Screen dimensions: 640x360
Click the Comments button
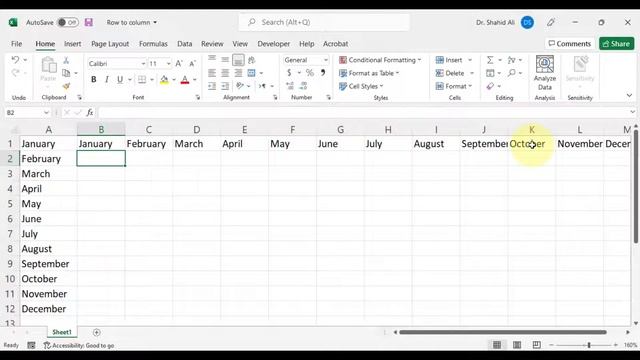click(x=570, y=44)
